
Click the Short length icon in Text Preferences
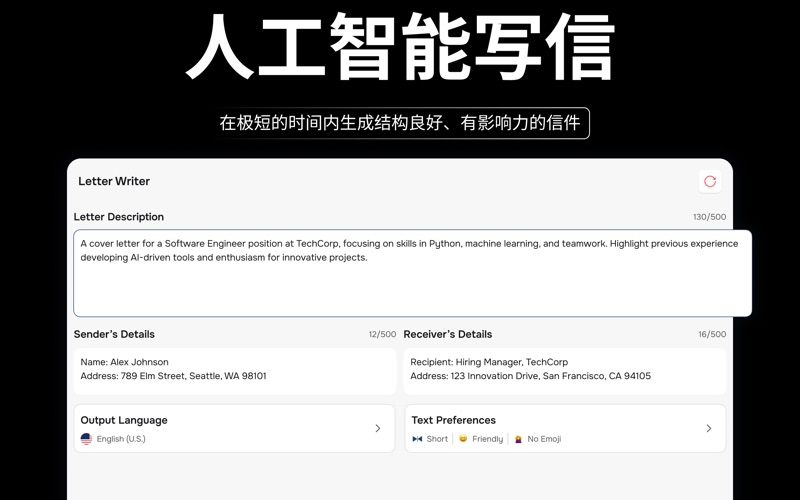click(x=417, y=439)
